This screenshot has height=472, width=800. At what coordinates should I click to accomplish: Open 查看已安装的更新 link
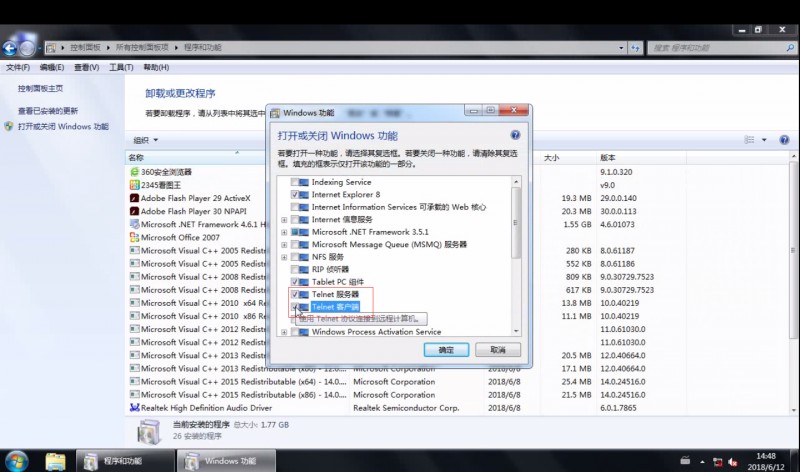tap(47, 111)
